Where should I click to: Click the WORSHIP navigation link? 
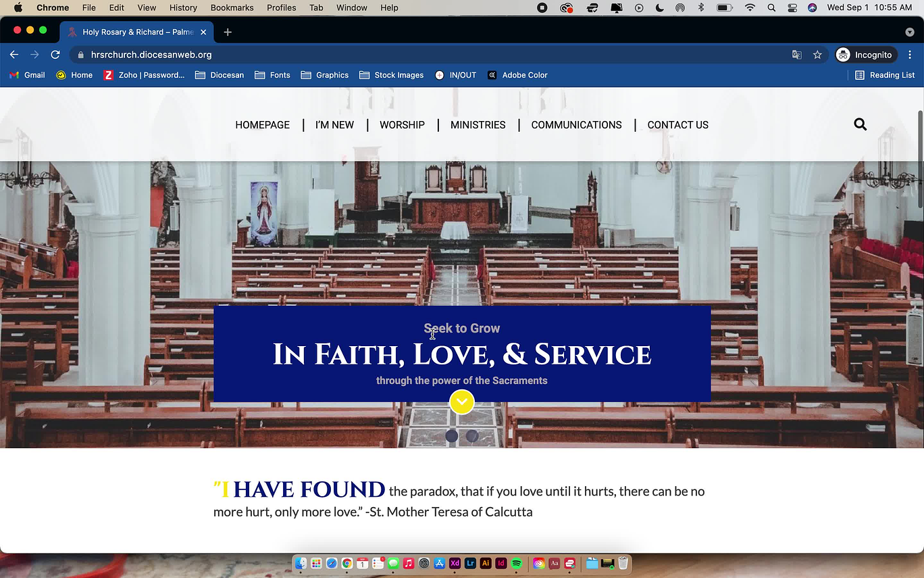402,125
